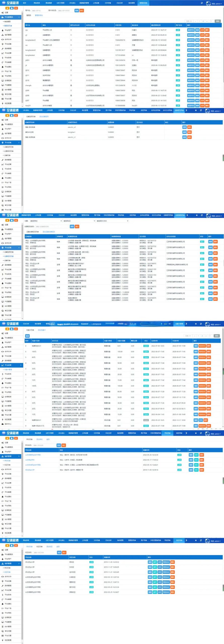
Task: Close tabs with the X icon in the 设备型号列表 panel
Action: coord(196,110)
